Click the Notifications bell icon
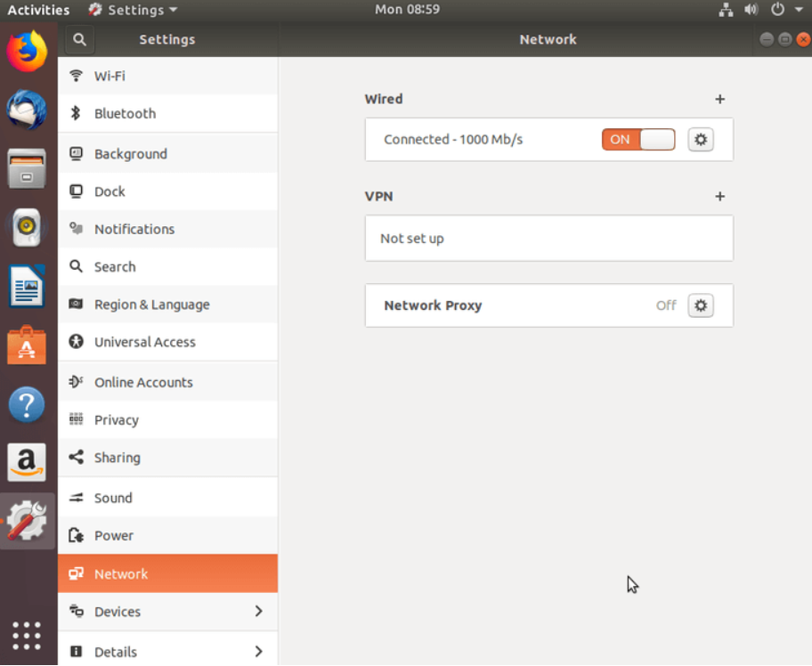 point(75,229)
